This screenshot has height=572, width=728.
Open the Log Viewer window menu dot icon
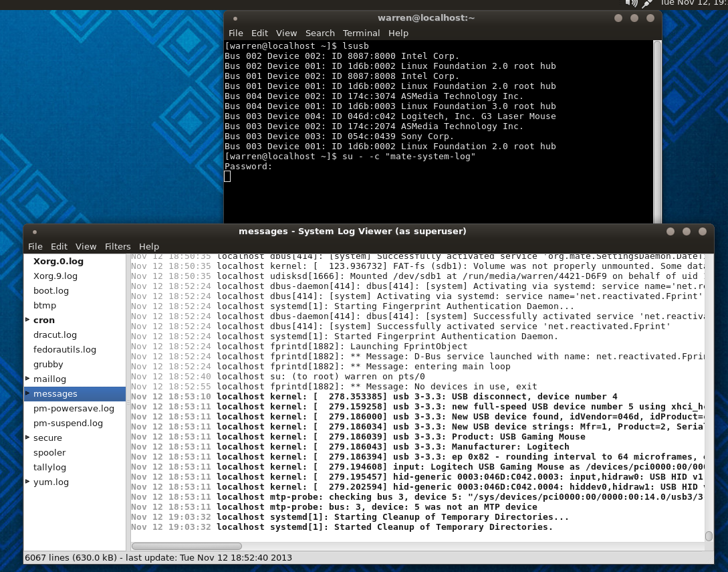pyautogui.click(x=35, y=232)
